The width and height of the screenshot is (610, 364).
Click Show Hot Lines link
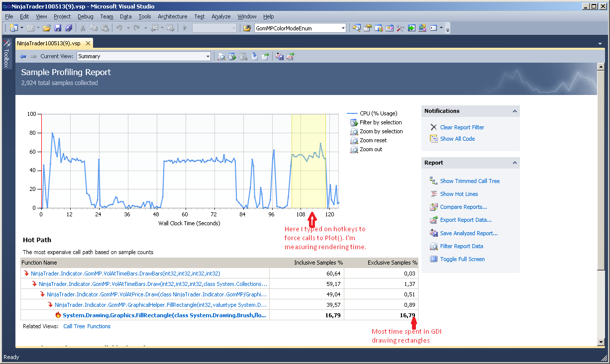coord(459,194)
